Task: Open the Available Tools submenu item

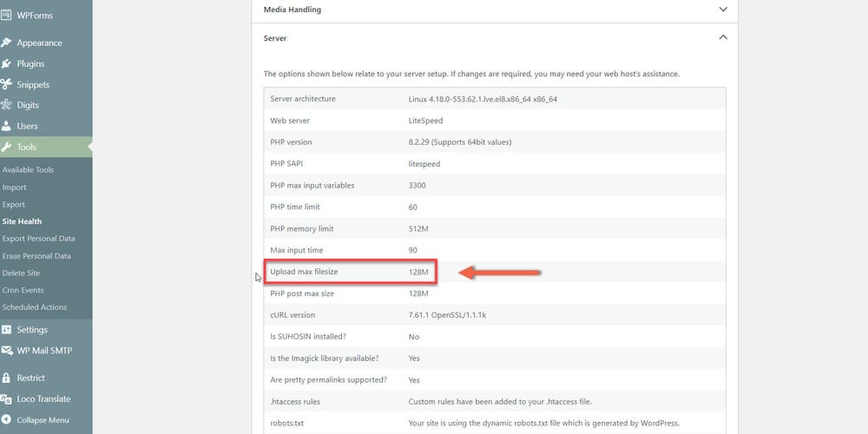Action: [x=28, y=170]
